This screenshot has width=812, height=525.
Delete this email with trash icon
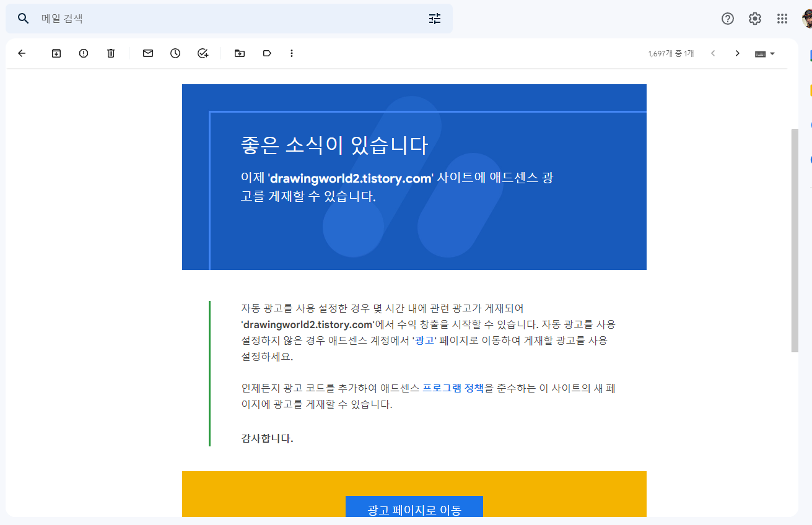(x=111, y=53)
